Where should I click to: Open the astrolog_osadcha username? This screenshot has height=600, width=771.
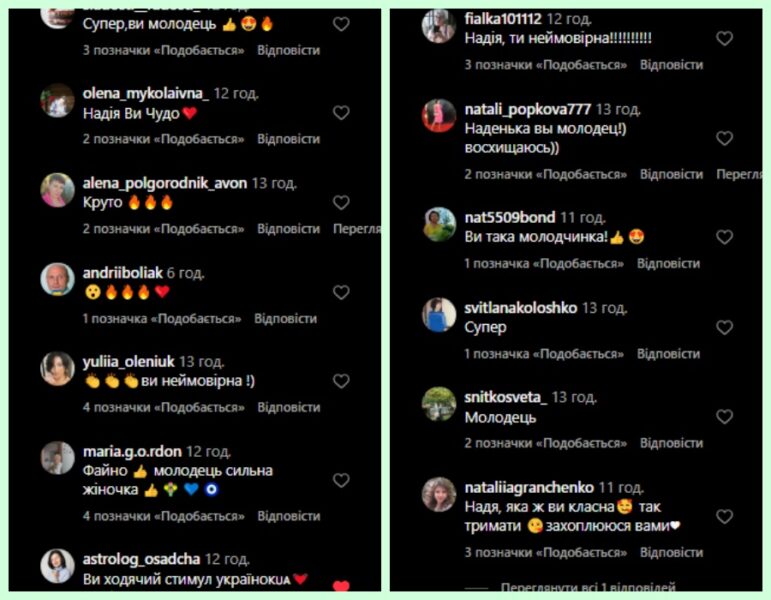click(141, 559)
